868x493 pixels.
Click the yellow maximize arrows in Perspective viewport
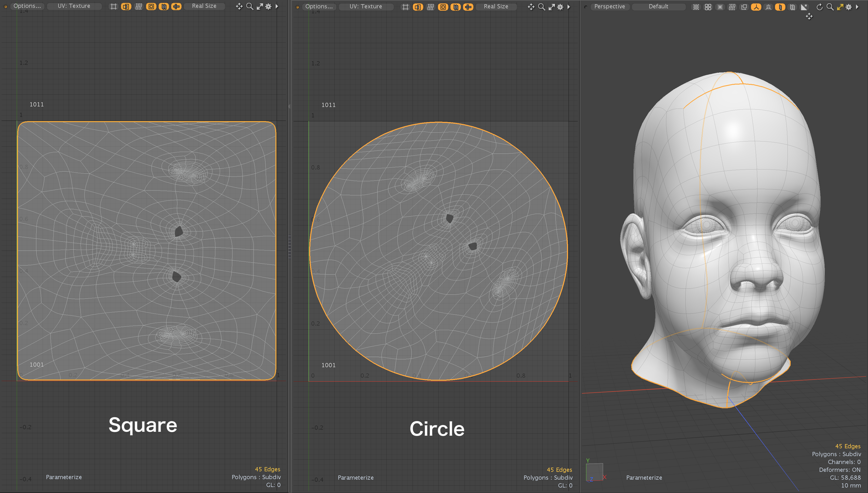tap(840, 7)
